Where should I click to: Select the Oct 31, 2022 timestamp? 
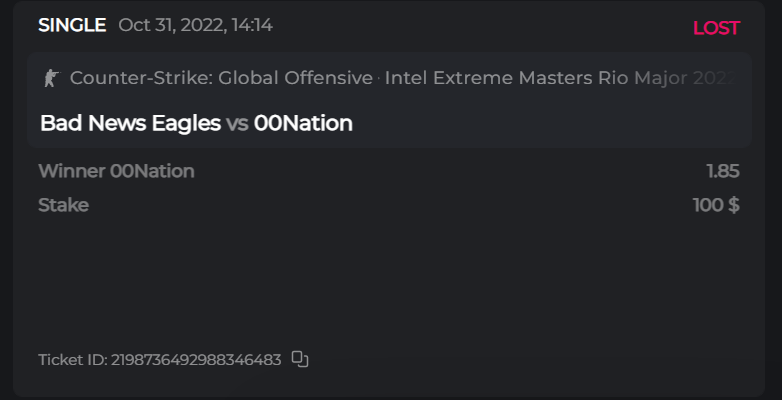pos(195,25)
